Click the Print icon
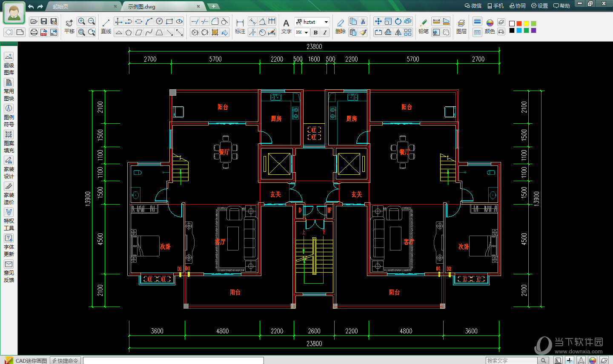This screenshot has width=613, height=364. pyautogui.click(x=34, y=32)
